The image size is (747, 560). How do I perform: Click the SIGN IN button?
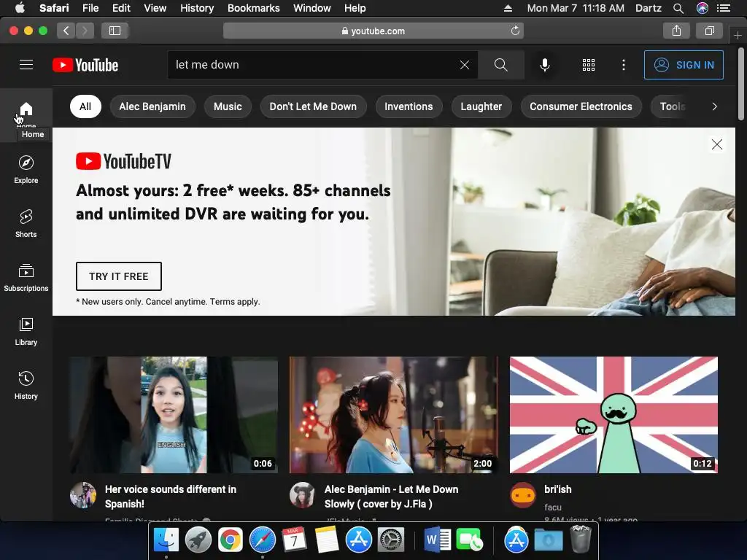pyautogui.click(x=684, y=65)
